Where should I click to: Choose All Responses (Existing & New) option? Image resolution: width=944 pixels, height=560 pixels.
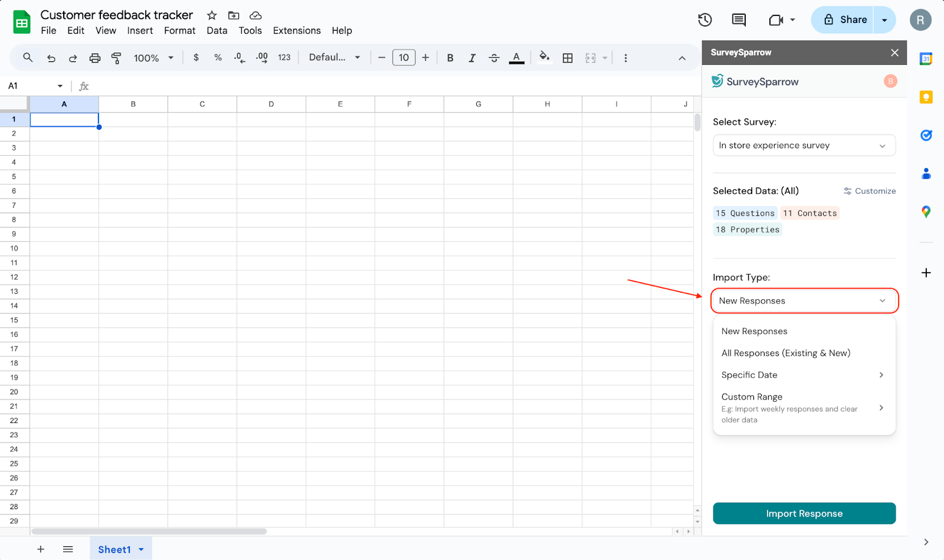click(785, 353)
